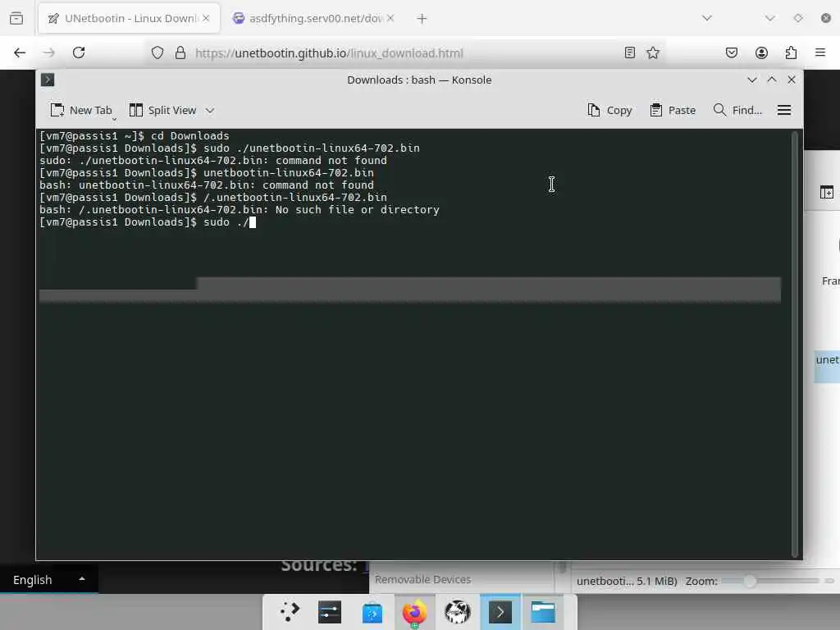
Task: Open the penguin application icon in taskbar
Action: coord(458,612)
